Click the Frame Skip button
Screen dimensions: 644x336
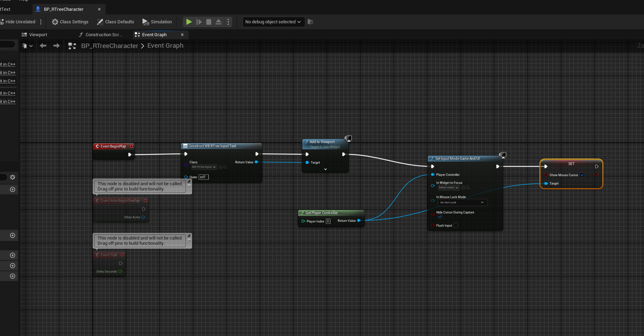click(x=199, y=22)
